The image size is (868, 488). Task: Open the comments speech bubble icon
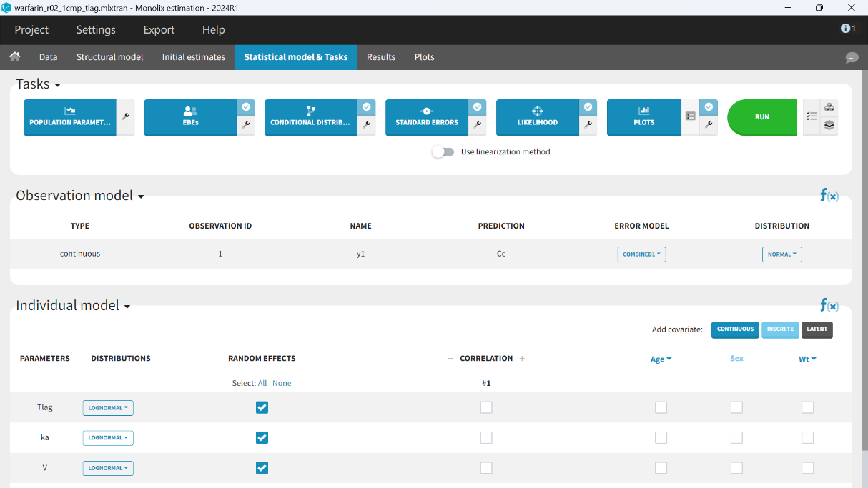[852, 57]
